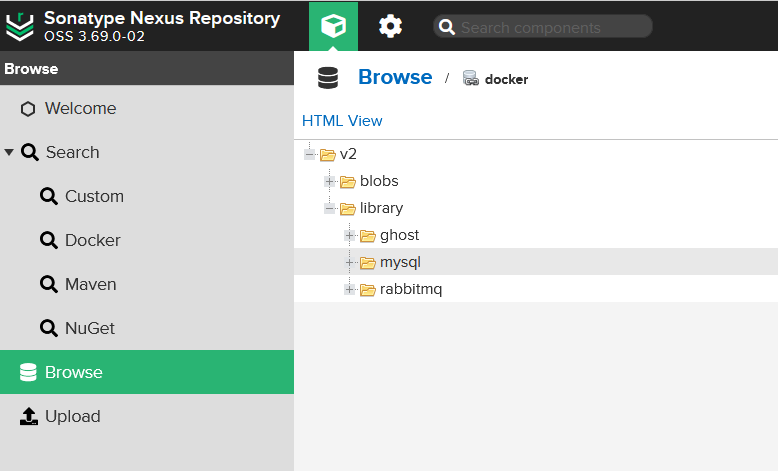
Task: Click the Browse breadcrumb heading link
Action: 395,77
